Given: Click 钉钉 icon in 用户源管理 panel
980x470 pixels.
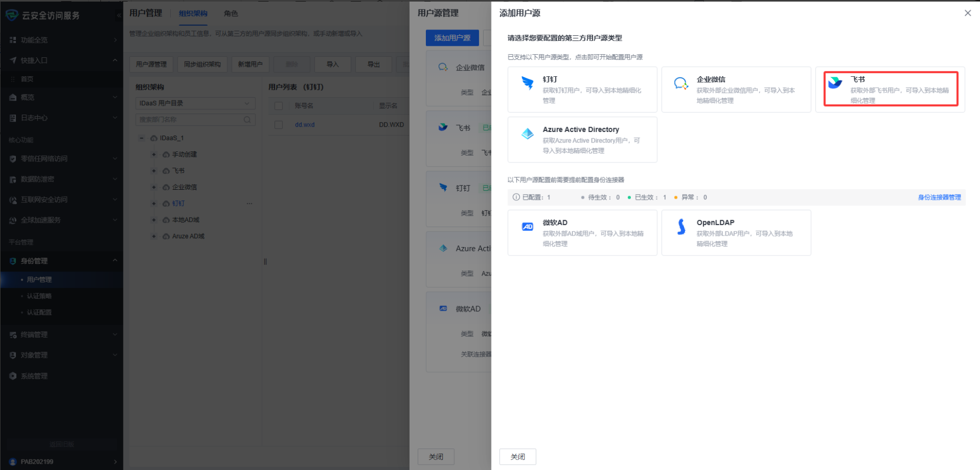Looking at the screenshot, I should 443,188.
